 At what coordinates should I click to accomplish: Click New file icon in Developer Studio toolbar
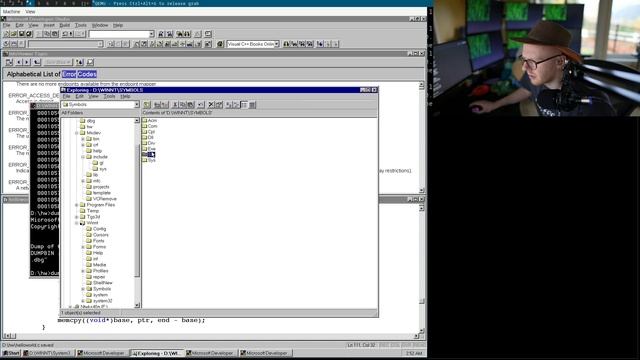pyautogui.click(x=6, y=34)
